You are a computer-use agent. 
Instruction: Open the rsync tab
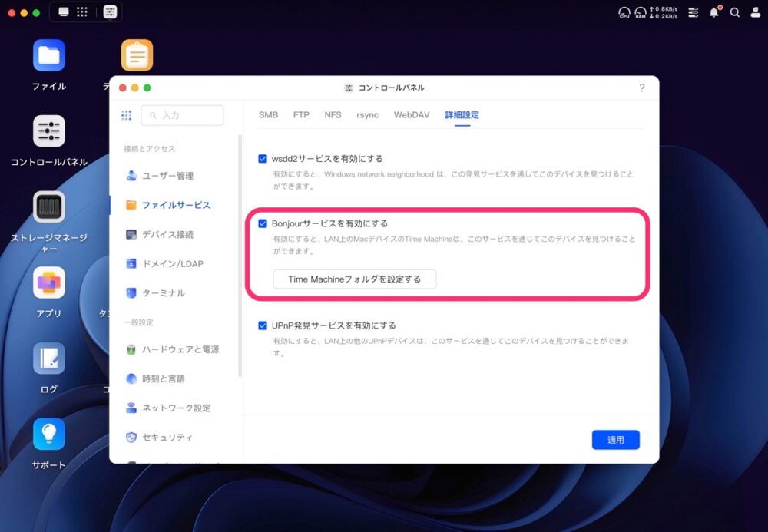click(367, 115)
